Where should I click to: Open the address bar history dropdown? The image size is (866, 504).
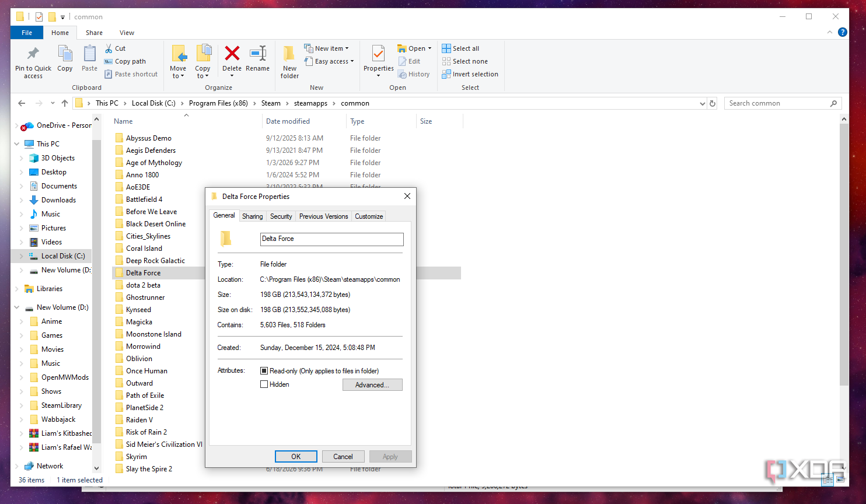pos(702,103)
